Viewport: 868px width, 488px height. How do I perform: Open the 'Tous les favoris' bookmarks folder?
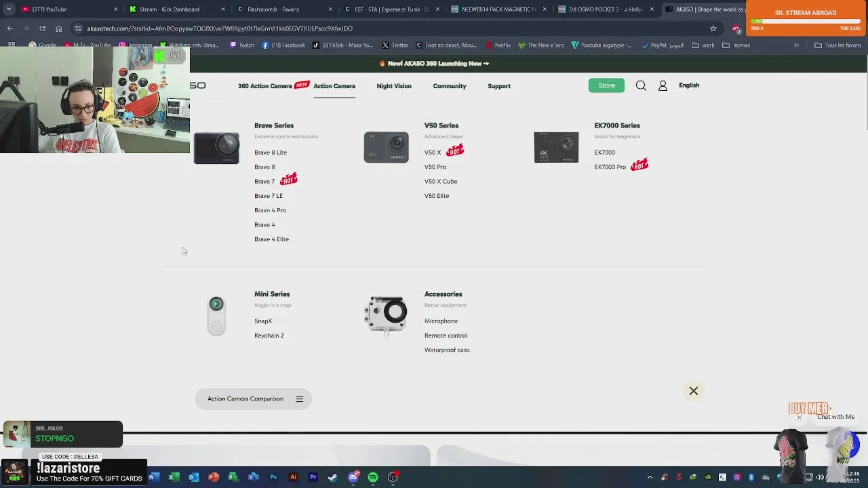tap(838, 45)
